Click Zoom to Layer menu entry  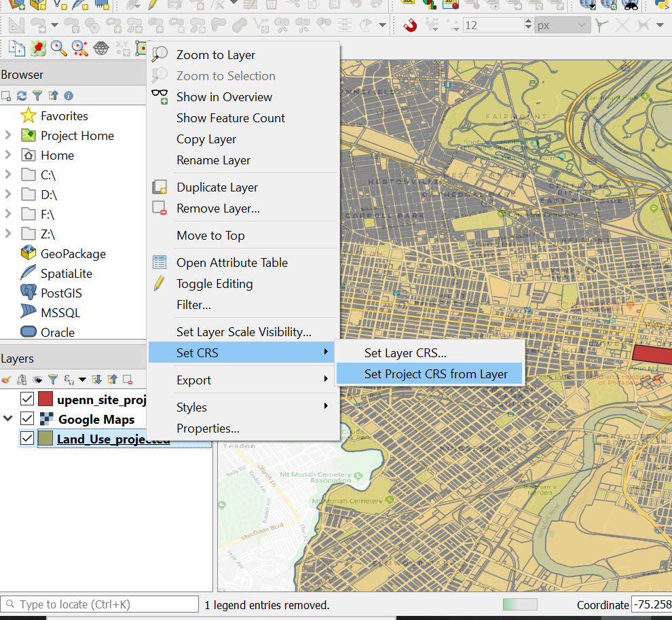(x=216, y=55)
